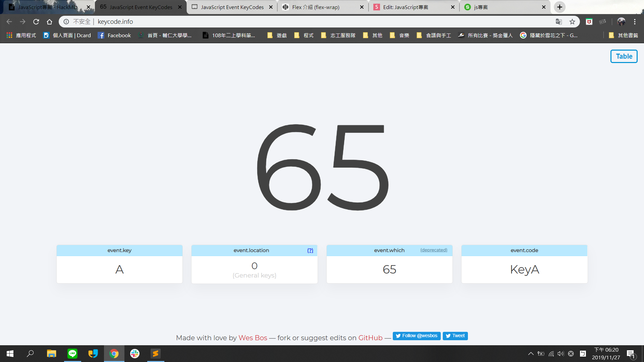Click the deprecated link on event.which
This screenshot has width=644, height=362.
point(434,250)
